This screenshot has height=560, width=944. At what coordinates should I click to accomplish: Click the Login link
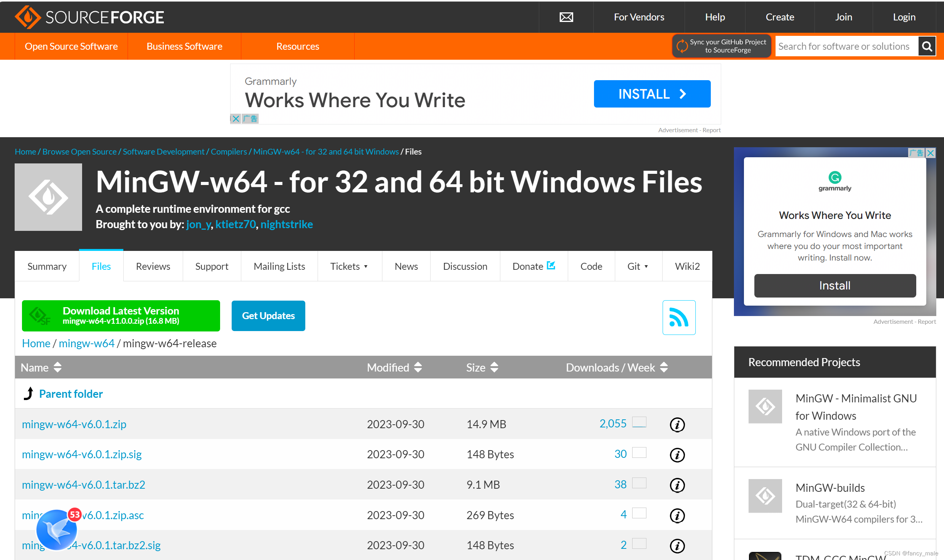pyautogui.click(x=904, y=17)
